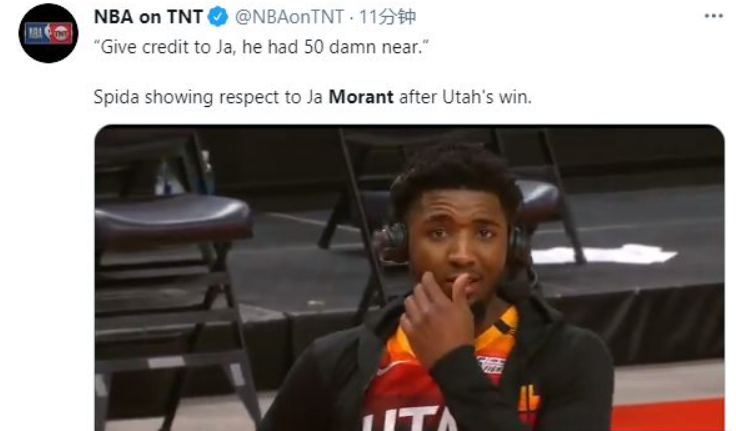This screenshot has width=736, height=431.
Task: Click the blue verified badge
Action: [x=218, y=17]
